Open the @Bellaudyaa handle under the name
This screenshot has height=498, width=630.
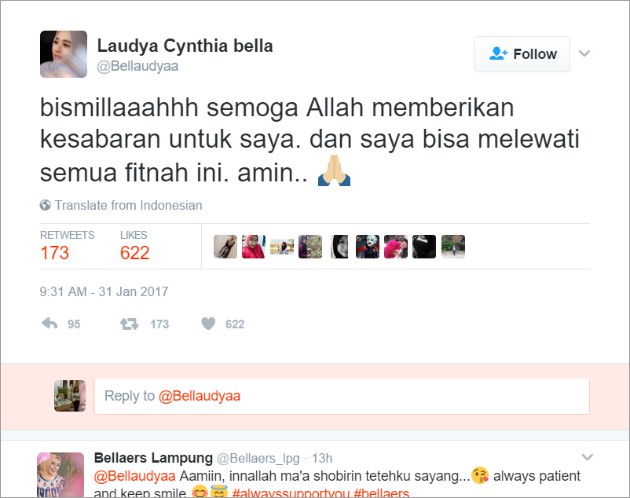137,66
